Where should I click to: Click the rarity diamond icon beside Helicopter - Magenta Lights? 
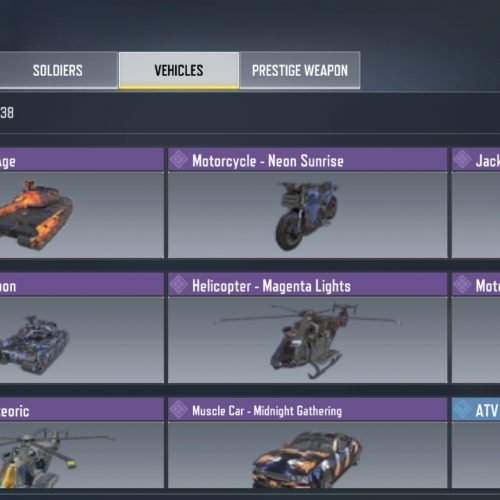click(179, 285)
